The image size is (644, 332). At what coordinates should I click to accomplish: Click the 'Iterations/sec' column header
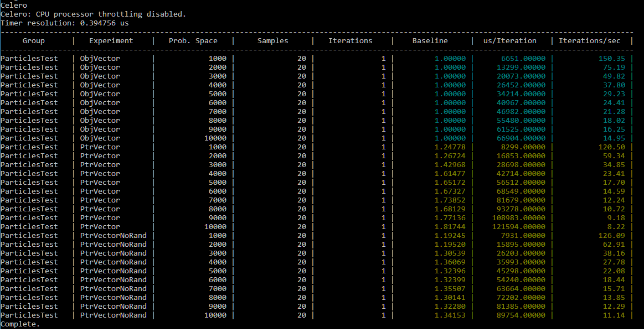click(x=589, y=40)
